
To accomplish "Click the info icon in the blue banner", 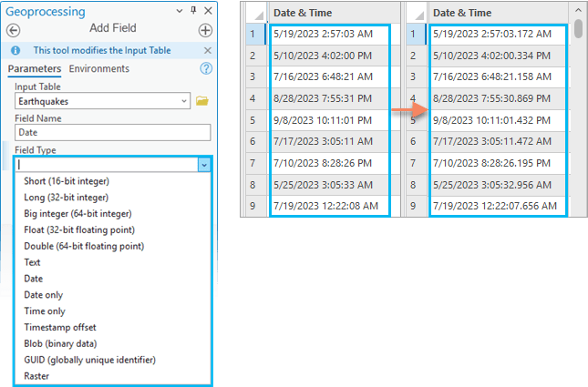I will pos(15,50).
